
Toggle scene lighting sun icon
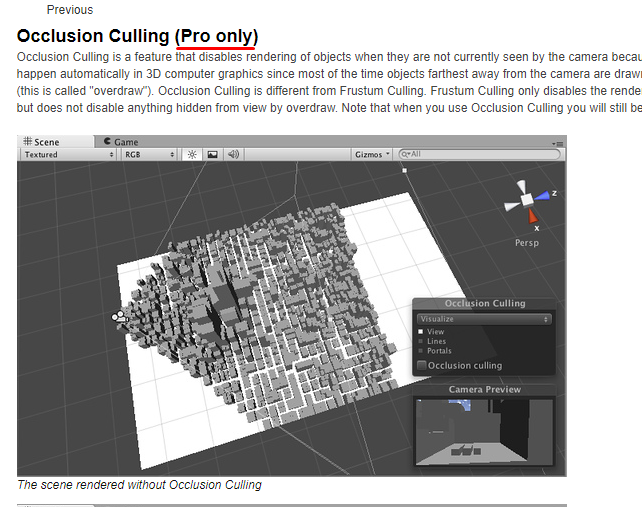[192, 154]
